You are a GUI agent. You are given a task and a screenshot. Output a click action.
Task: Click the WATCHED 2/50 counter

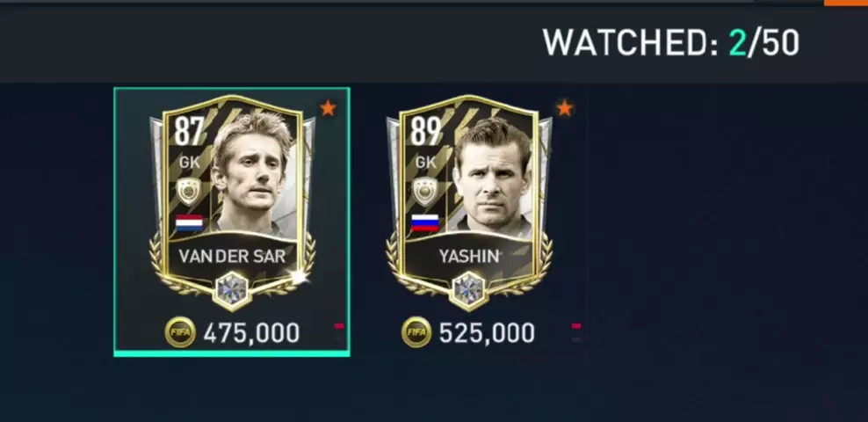[x=671, y=43]
